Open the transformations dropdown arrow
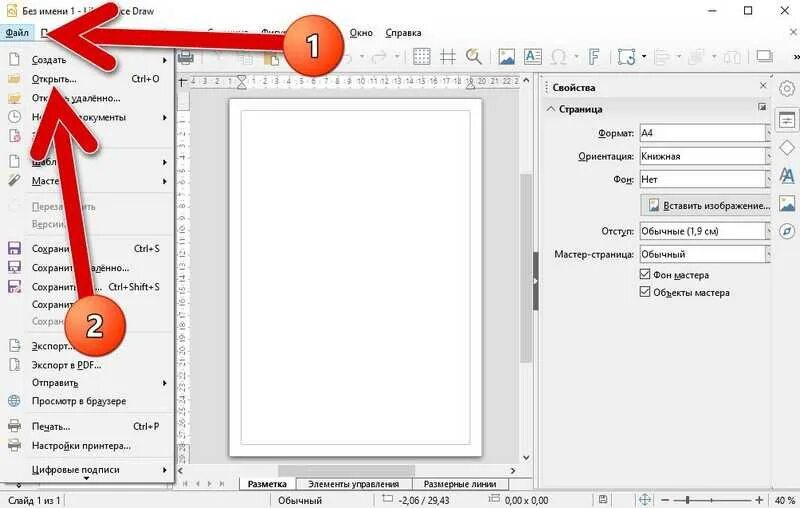Viewport: 800px width, 508px height. 644,56
